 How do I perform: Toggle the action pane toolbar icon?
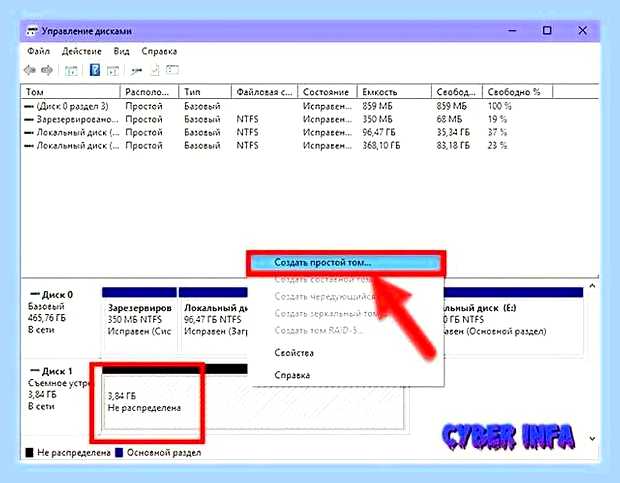coord(113,71)
